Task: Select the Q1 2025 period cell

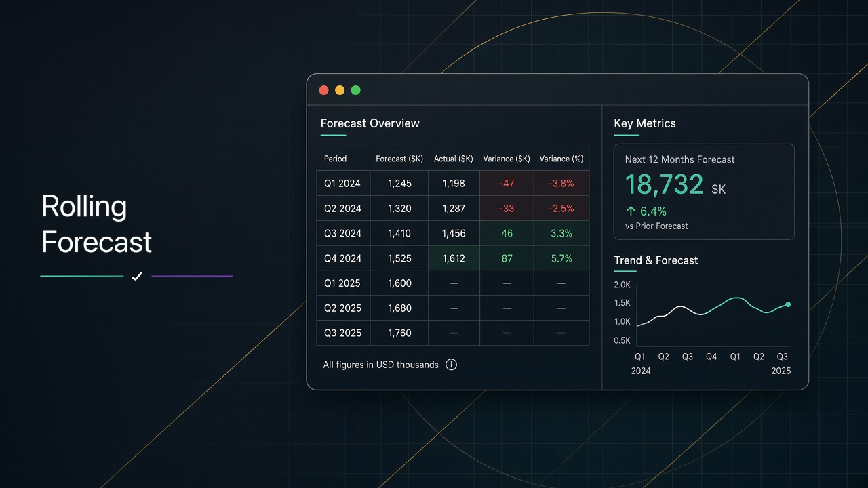Action: tap(342, 283)
